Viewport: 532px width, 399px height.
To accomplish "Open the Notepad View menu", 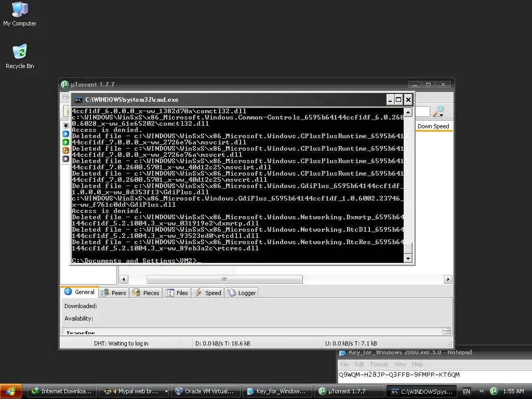I will click(400, 364).
